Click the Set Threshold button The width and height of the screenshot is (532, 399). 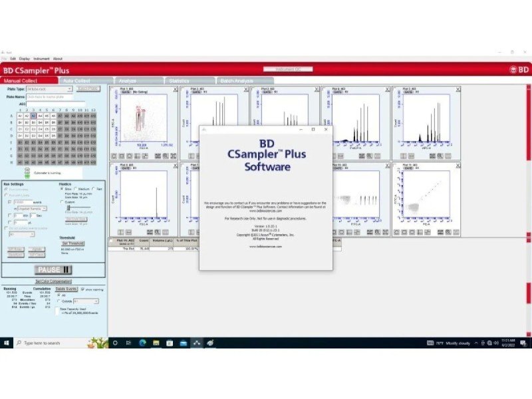(73, 243)
